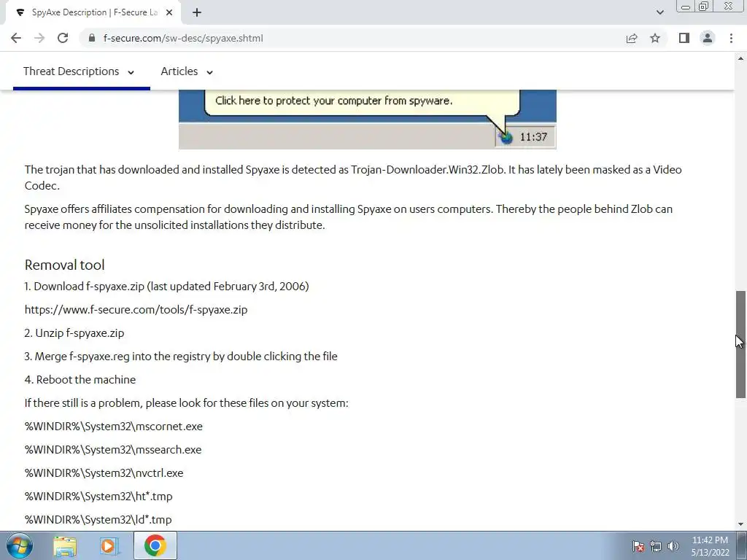Click '3. Merge f-spyaxe.reg' instruction
The image size is (747, 560).
[x=181, y=356]
